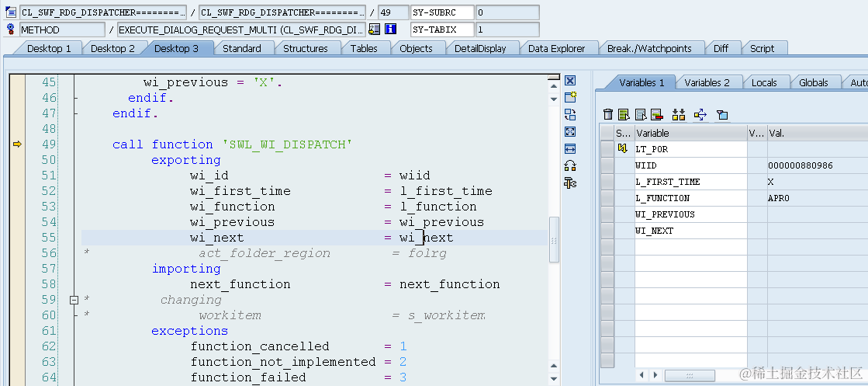Open the Tables tab
This screenshot has height=386, width=868.
364,48
